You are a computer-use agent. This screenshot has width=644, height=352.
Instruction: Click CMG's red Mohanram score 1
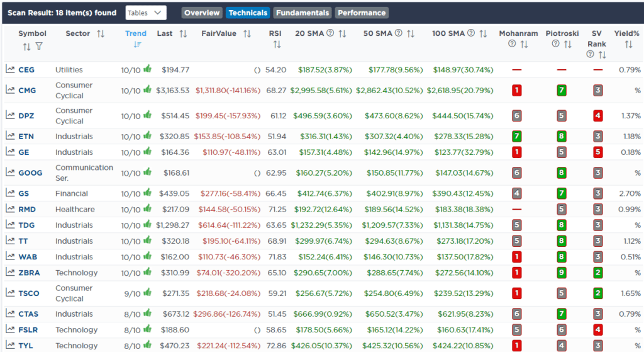[x=517, y=91]
